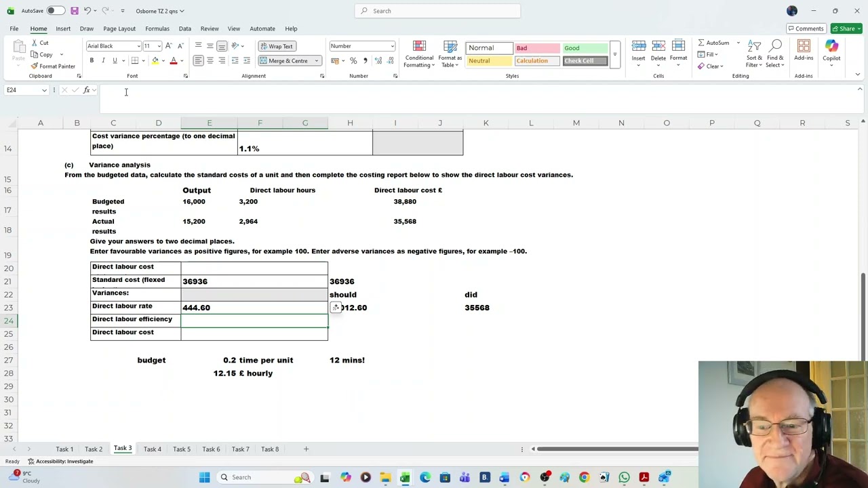Save workbook using title bar disk icon
The width and height of the screenshot is (868, 488).
tap(75, 11)
